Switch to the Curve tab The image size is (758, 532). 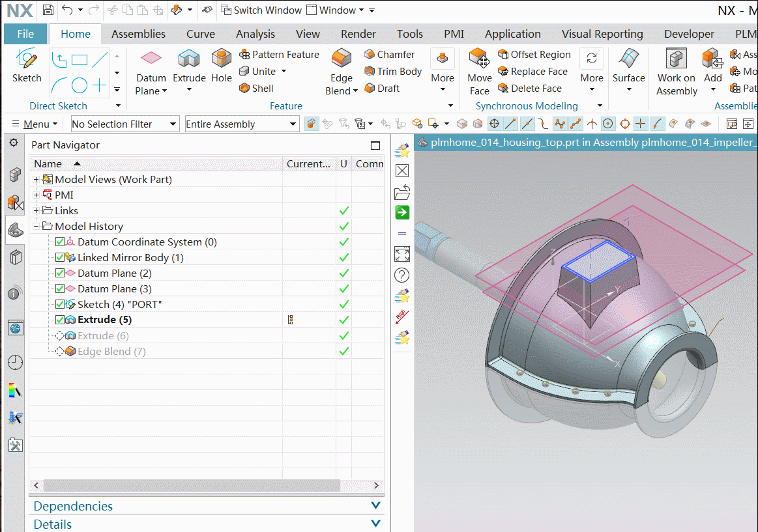point(201,34)
